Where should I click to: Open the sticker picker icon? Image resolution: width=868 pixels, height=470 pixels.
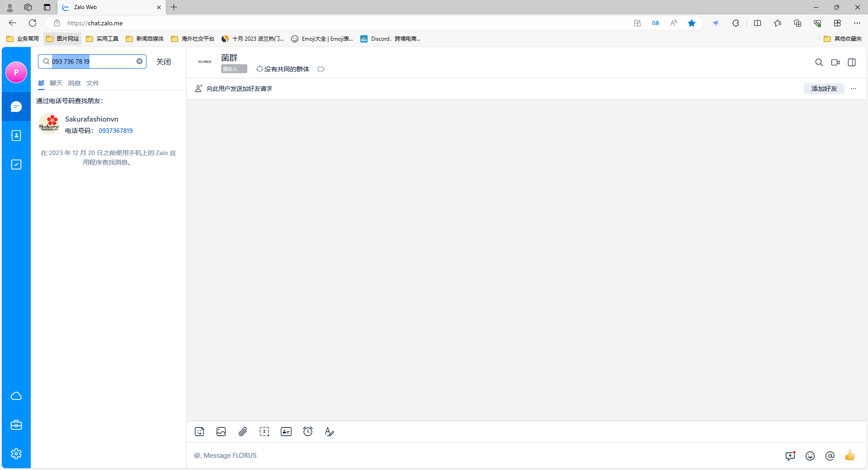199,432
